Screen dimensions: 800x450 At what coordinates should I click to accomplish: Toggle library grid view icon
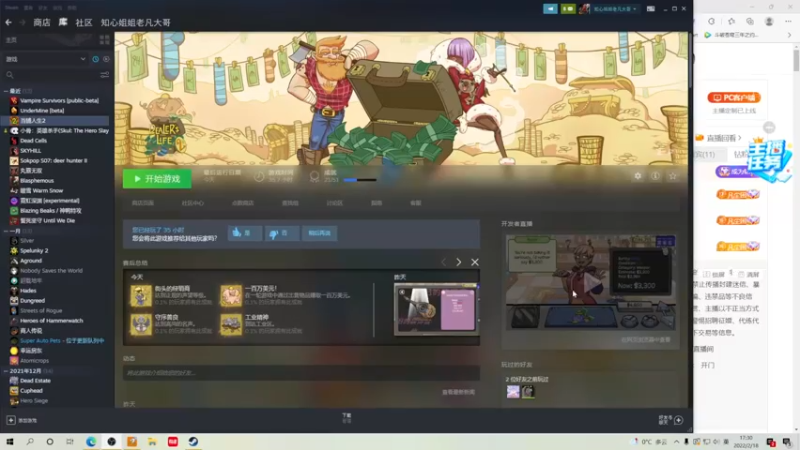105,40
